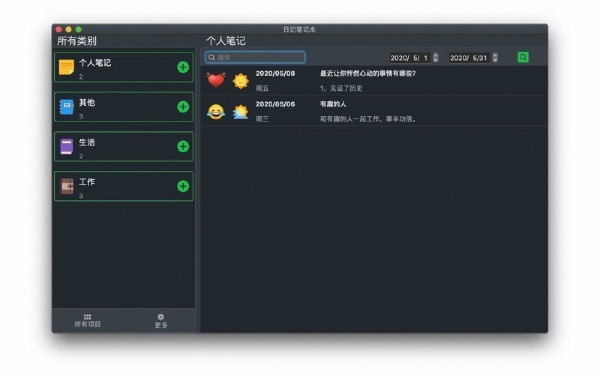Viewport: 600px width, 375px height.
Task: Add a new note to 其他 category
Action: [183, 107]
